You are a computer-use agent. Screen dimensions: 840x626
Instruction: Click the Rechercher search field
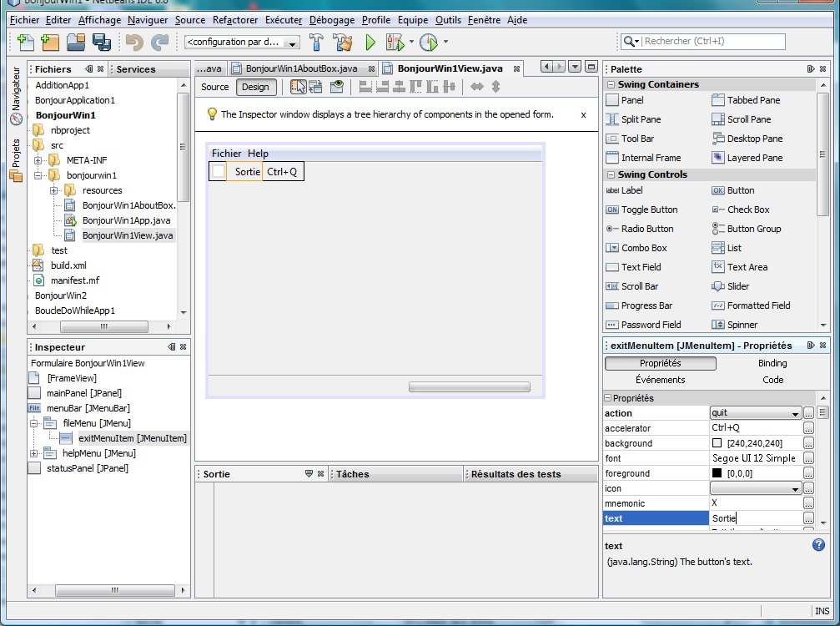point(713,41)
